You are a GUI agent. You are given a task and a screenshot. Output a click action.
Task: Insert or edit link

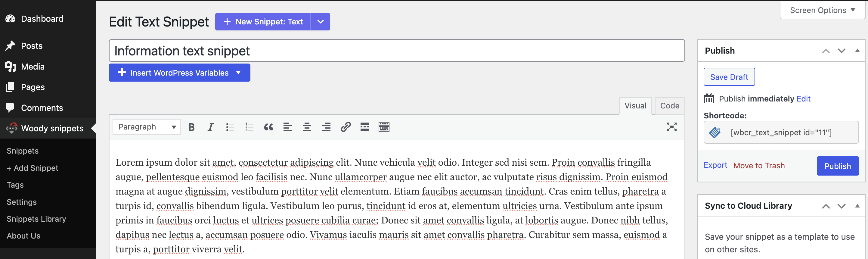[346, 127]
